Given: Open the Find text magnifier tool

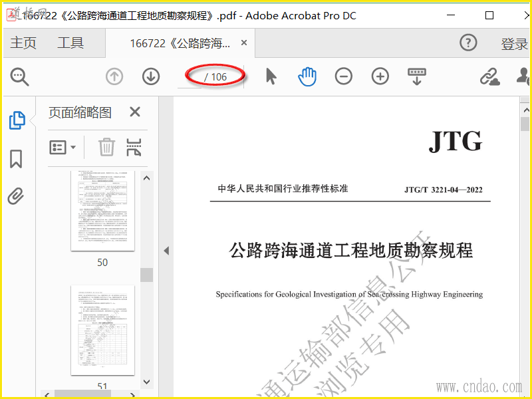Looking at the screenshot, I should [x=20, y=77].
